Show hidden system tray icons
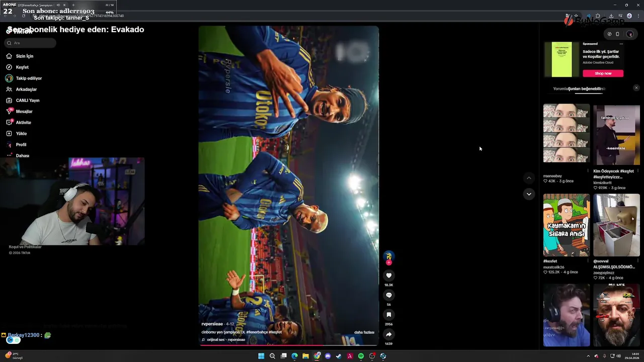Viewport: 644px width, 362px height. [x=588, y=356]
